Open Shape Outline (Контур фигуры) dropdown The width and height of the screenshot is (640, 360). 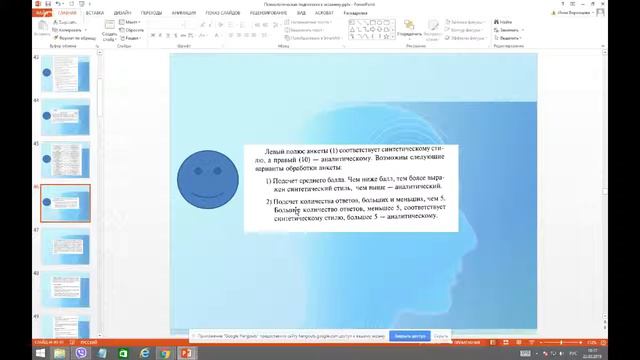[464, 30]
